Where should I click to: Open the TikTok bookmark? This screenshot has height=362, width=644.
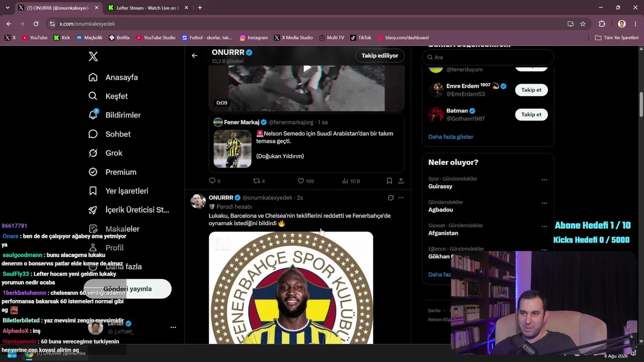point(360,38)
